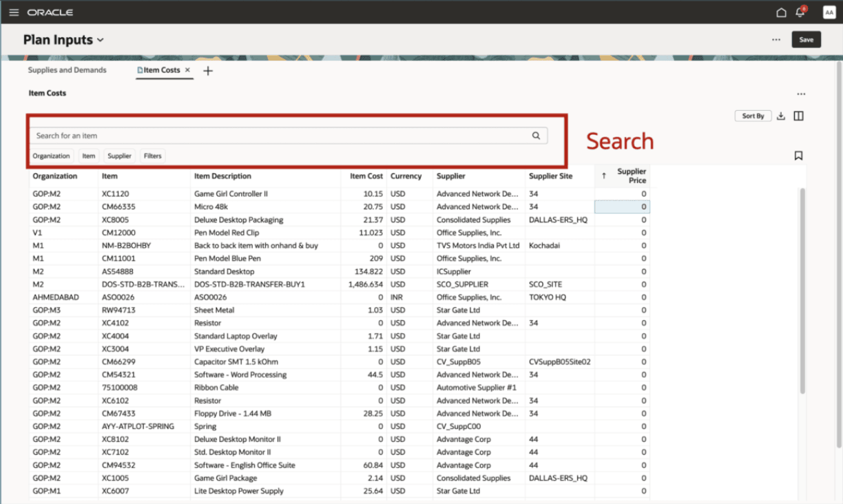The image size is (843, 504).
Task: Click the bookmark saved search icon
Action: (x=798, y=155)
